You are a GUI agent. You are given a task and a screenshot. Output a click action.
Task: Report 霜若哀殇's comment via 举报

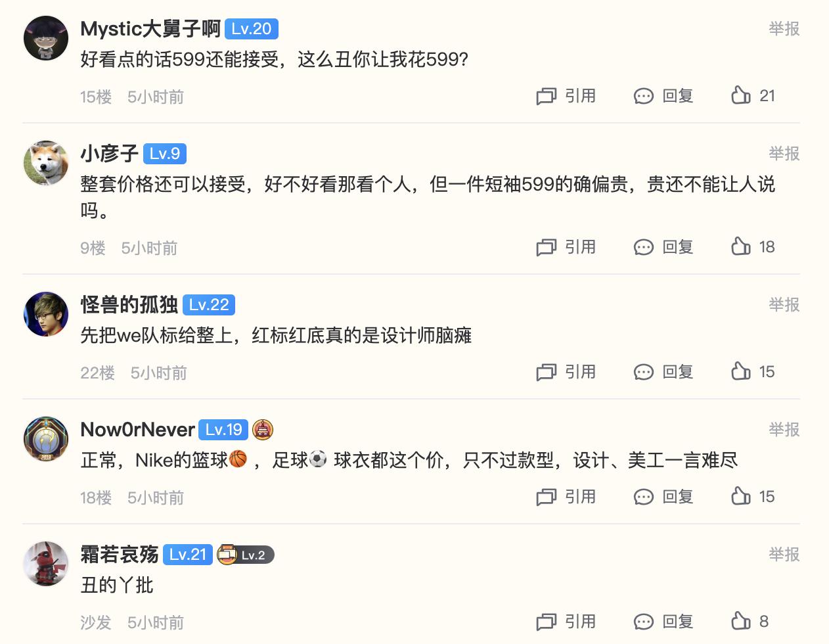[784, 555]
